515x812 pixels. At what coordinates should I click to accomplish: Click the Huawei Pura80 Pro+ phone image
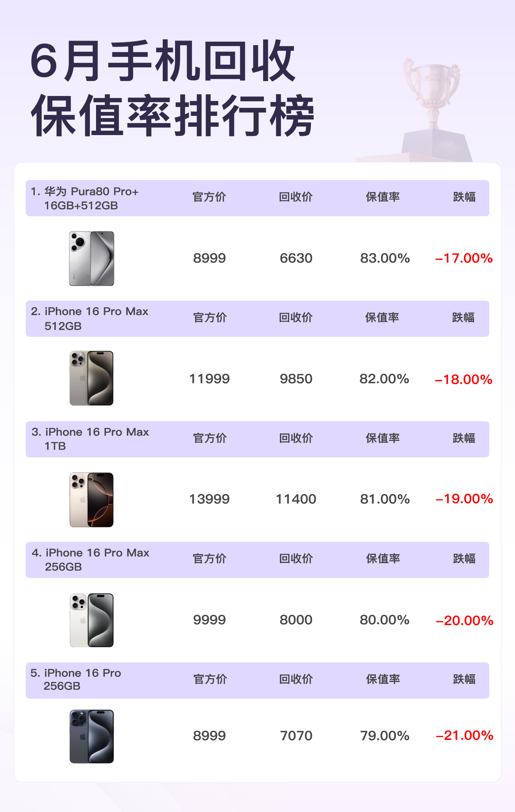coord(92,258)
